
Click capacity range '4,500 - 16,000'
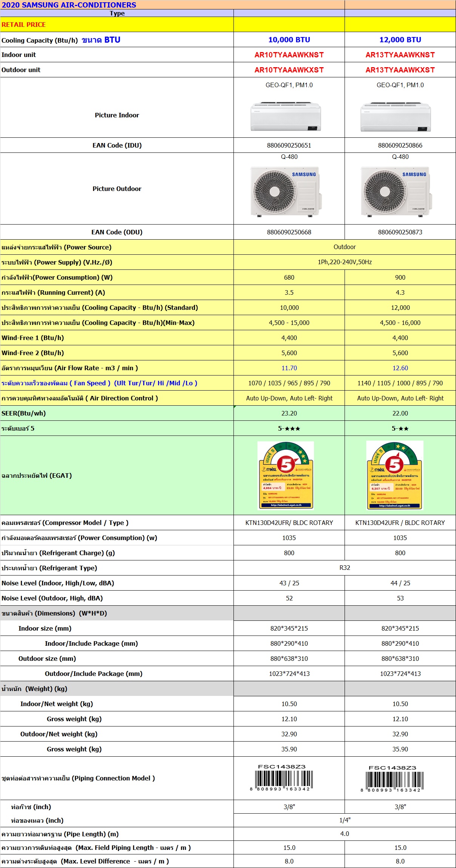(x=400, y=323)
